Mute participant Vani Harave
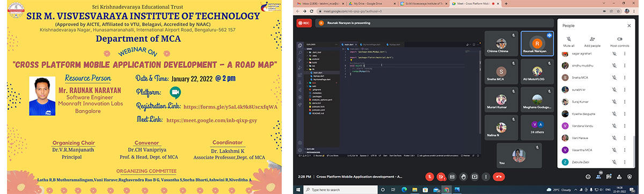The image size is (644, 194). (x=614, y=137)
